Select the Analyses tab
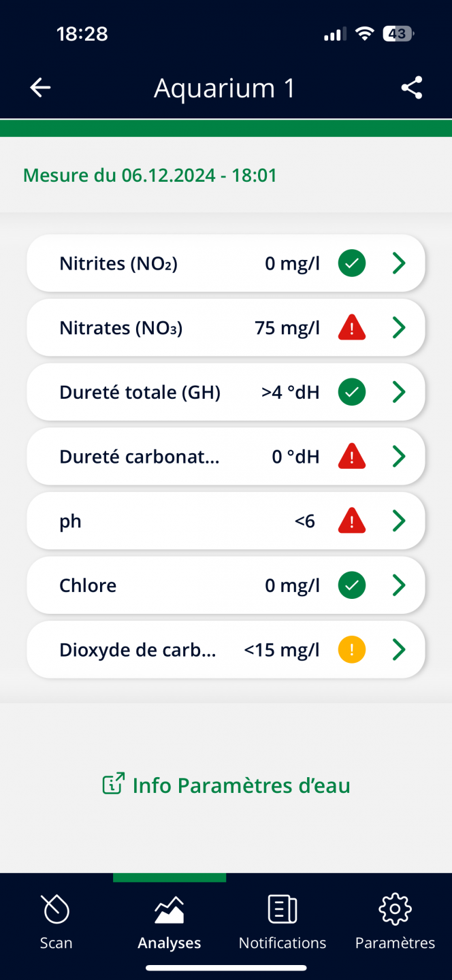Screen dimensions: 452x980 (x=169, y=922)
